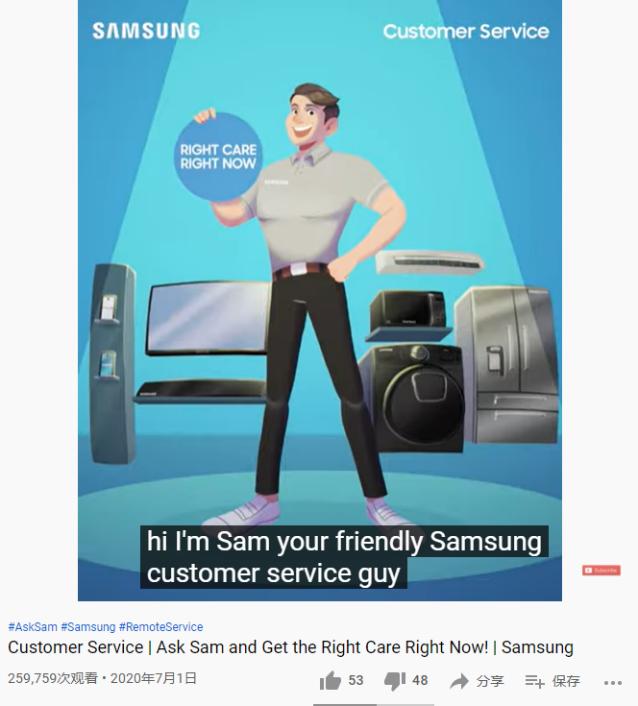The height and width of the screenshot is (706, 638).
Task: Click the 保存 save label
Action: (x=566, y=681)
